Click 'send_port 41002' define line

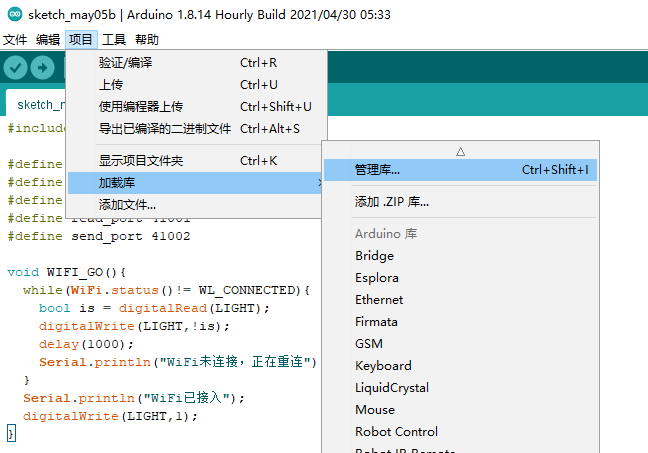click(99, 236)
